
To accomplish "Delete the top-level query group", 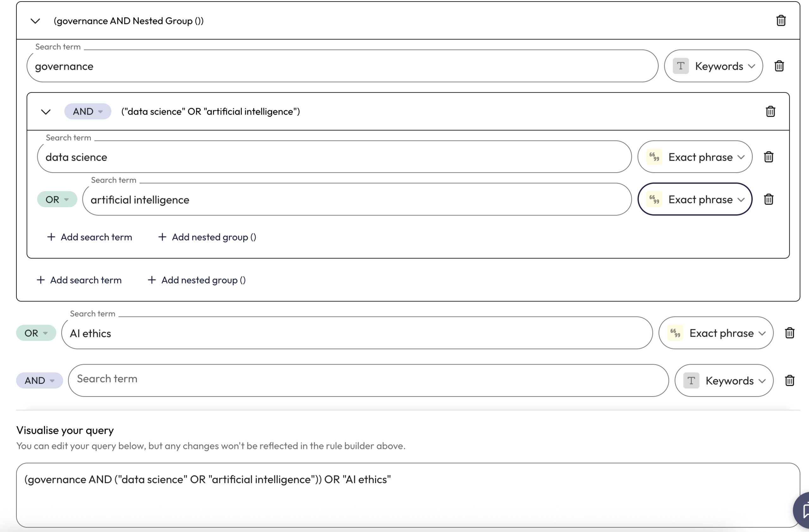I will pyautogui.click(x=781, y=21).
